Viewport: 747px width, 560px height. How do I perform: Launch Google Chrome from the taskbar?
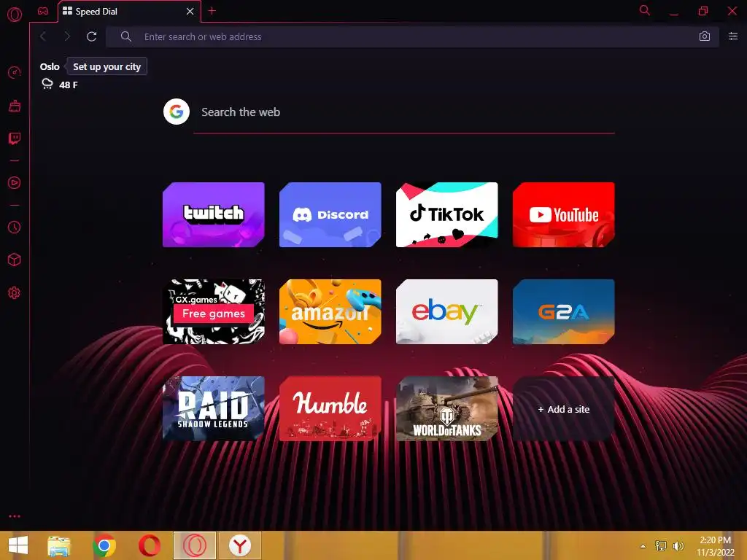(x=104, y=545)
